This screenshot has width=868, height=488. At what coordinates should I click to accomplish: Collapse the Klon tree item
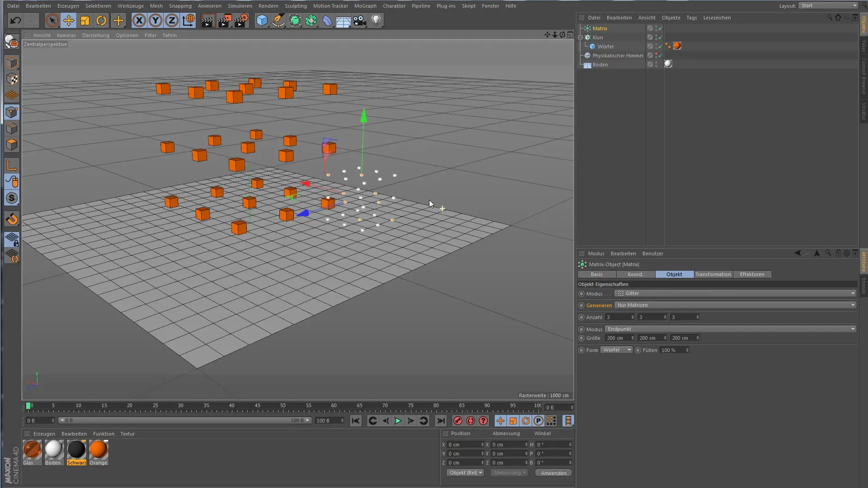(x=580, y=38)
